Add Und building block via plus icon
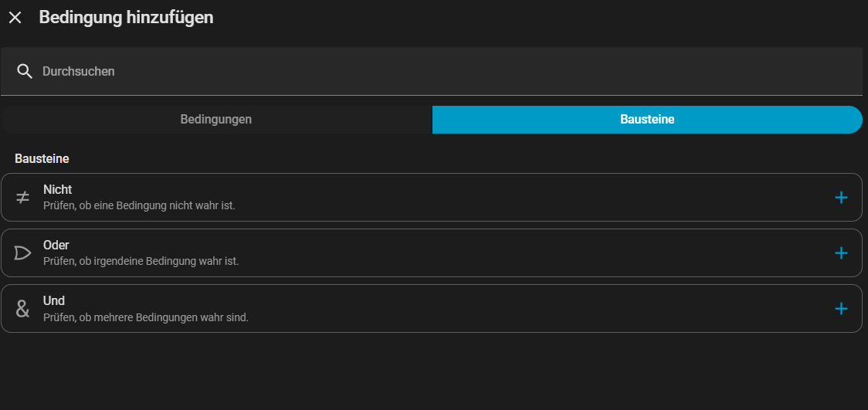Screen dimensions: 868x410 coord(841,309)
